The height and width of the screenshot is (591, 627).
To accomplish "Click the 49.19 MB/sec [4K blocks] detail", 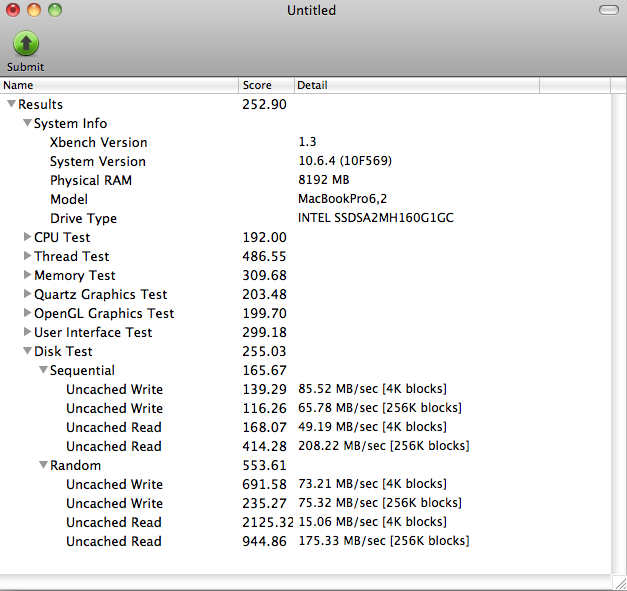I will pyautogui.click(x=372, y=427).
